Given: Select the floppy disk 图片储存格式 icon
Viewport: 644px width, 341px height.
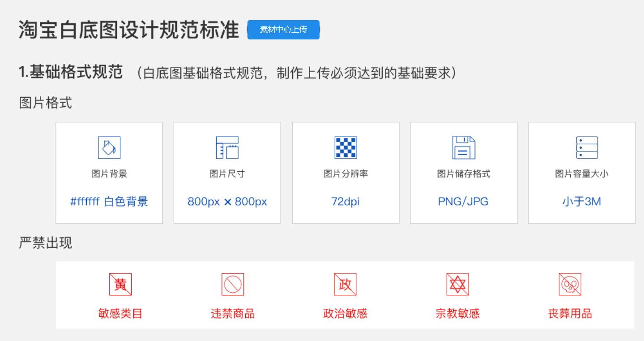Looking at the screenshot, I should [x=464, y=147].
